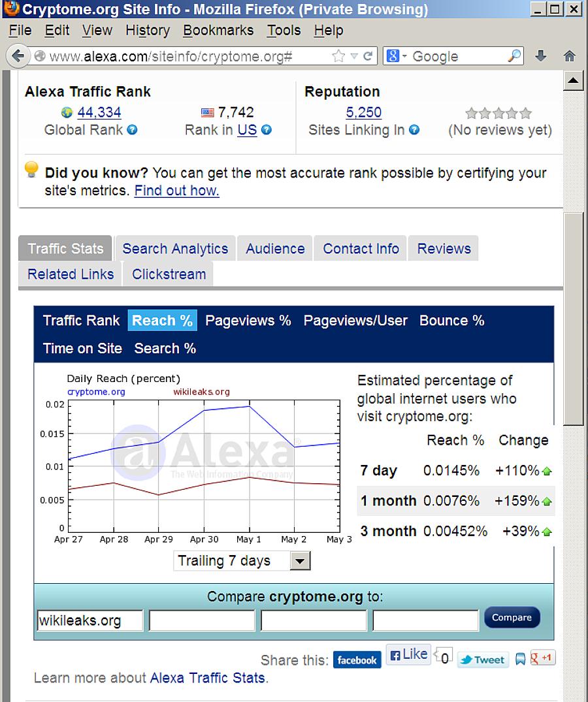Viewport: 588px width, 702px height.
Task: Open the URL history dropdown arrow
Action: click(x=354, y=56)
